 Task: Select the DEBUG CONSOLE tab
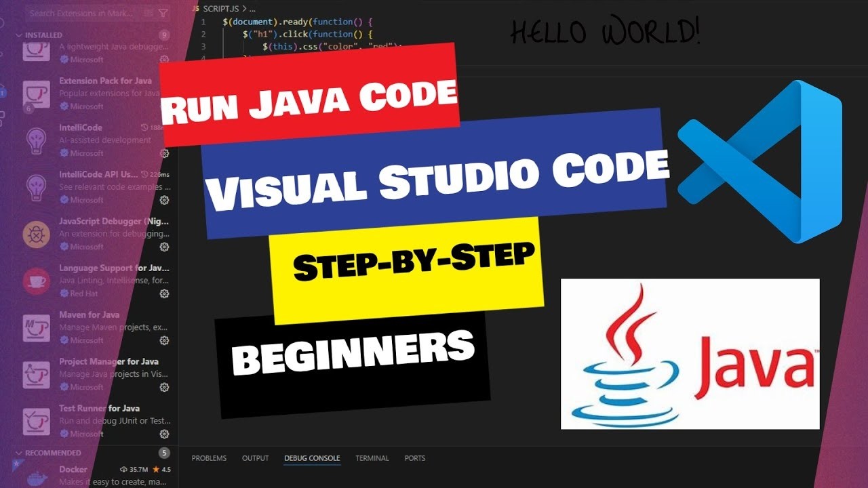[x=312, y=458]
